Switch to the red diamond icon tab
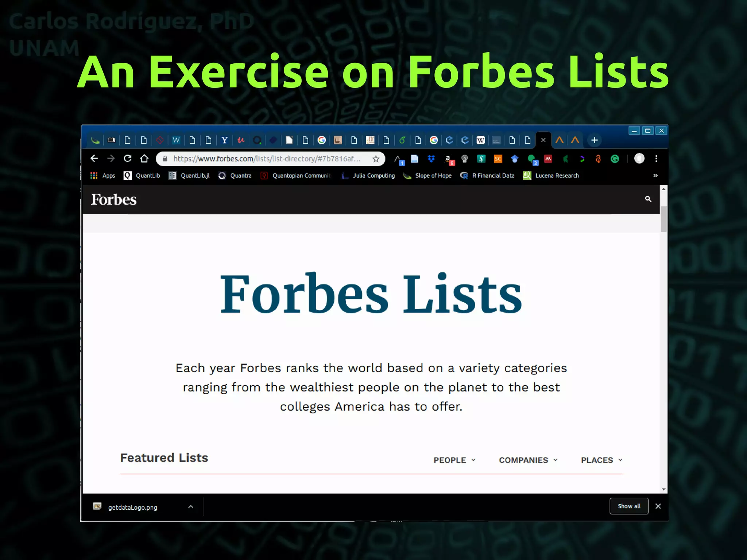 click(160, 140)
